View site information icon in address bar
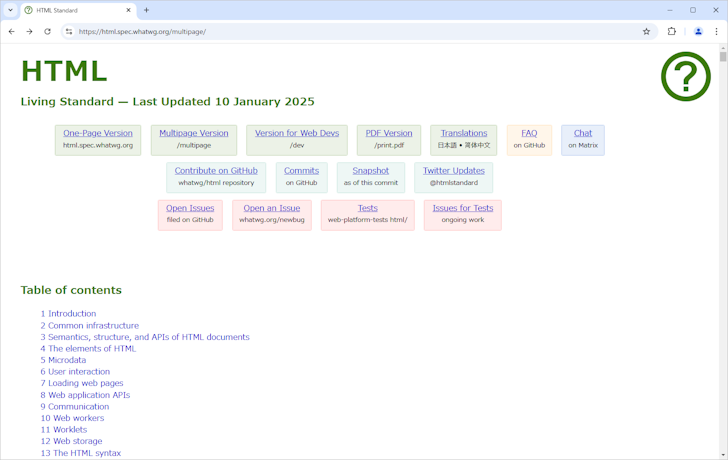Image resolution: width=728 pixels, height=460 pixels. pyautogui.click(x=69, y=31)
